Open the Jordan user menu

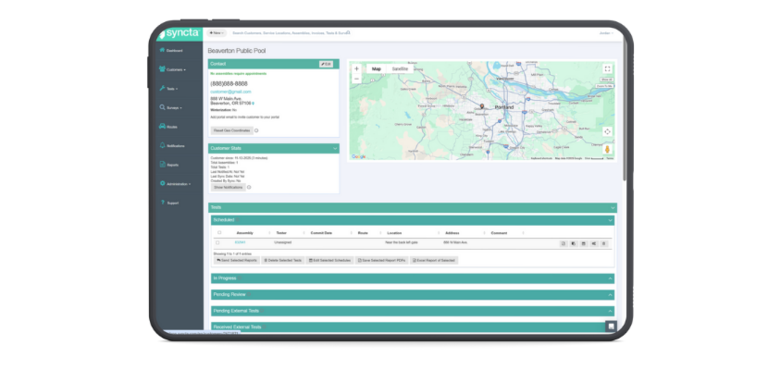[x=606, y=33]
